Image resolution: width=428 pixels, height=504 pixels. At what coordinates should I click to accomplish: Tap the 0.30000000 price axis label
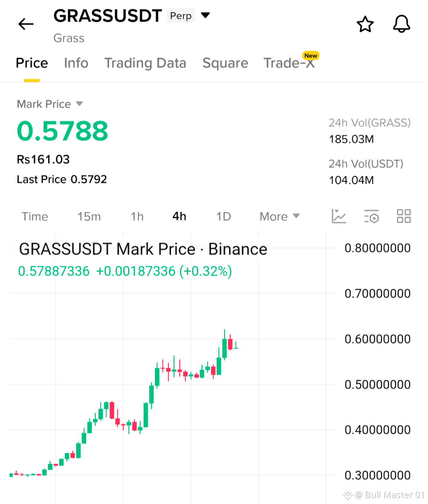point(377,475)
